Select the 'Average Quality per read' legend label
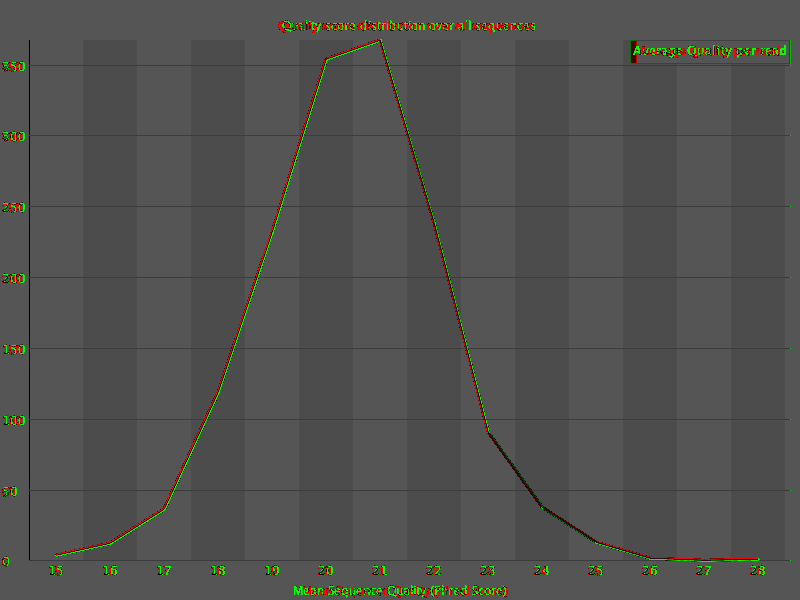The height and width of the screenshot is (600, 800). pyautogui.click(x=710, y=51)
